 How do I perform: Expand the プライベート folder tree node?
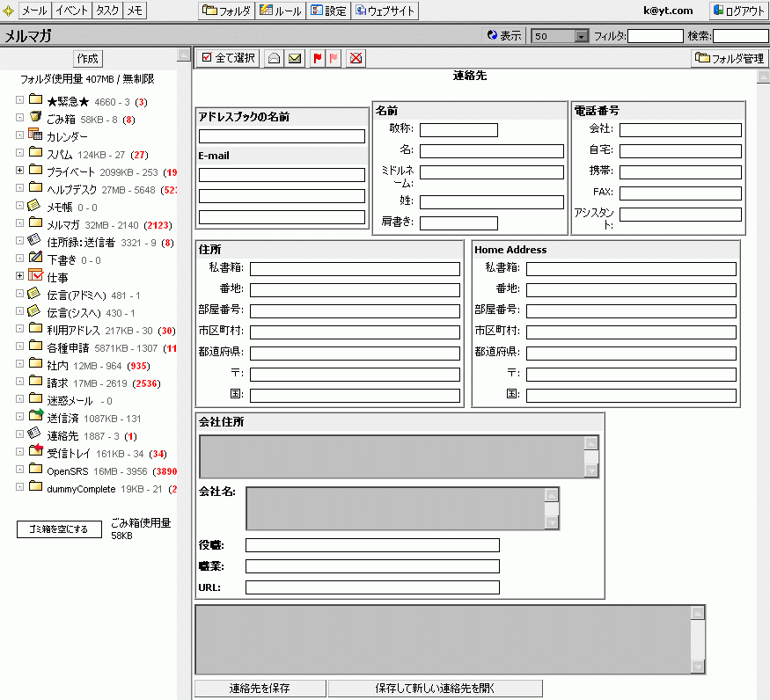[19, 171]
